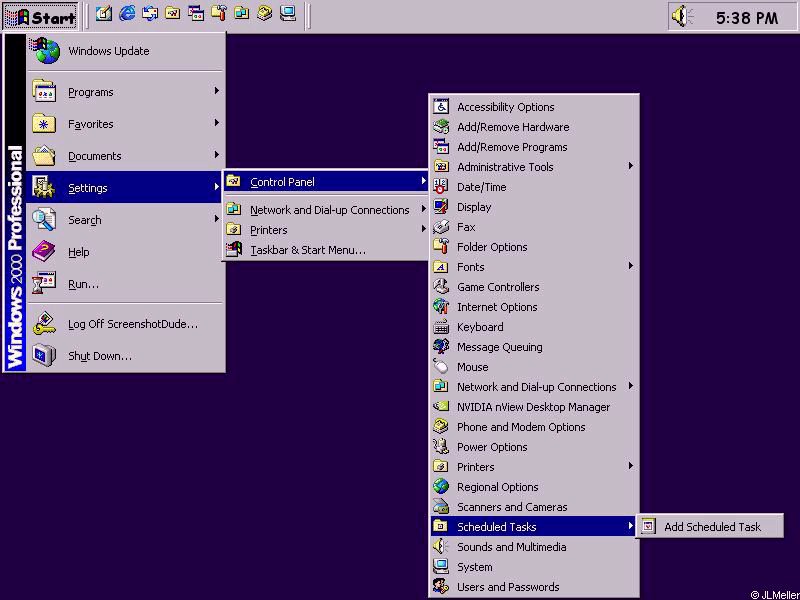Expand the Fonts submenu arrow
The image size is (800, 600).
click(631, 266)
